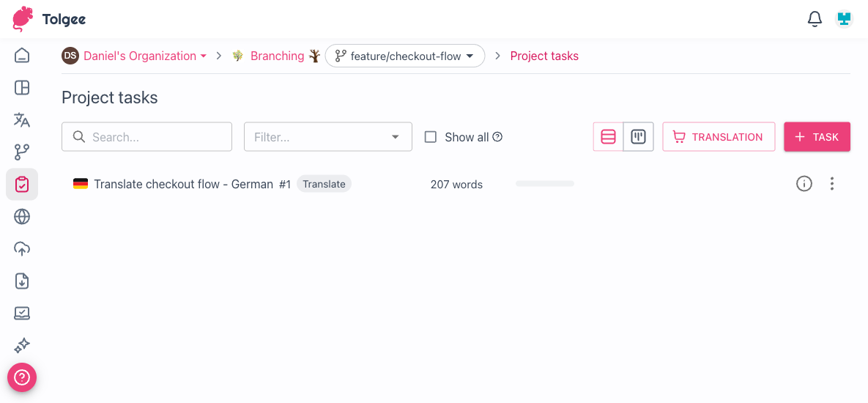Screen dimensions: 868x403
Task: Click the task progress bar
Action: pyautogui.click(x=545, y=183)
